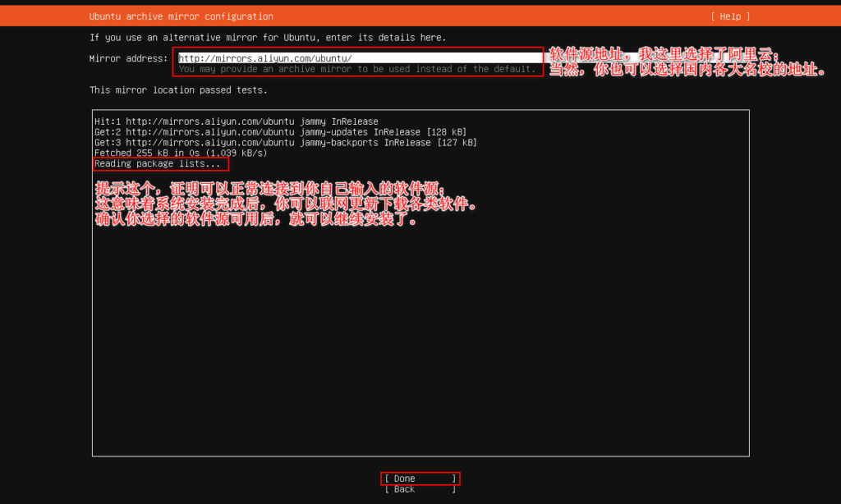Select the Reading package lists status text
This screenshot has width=841, height=504.
pyautogui.click(x=159, y=163)
